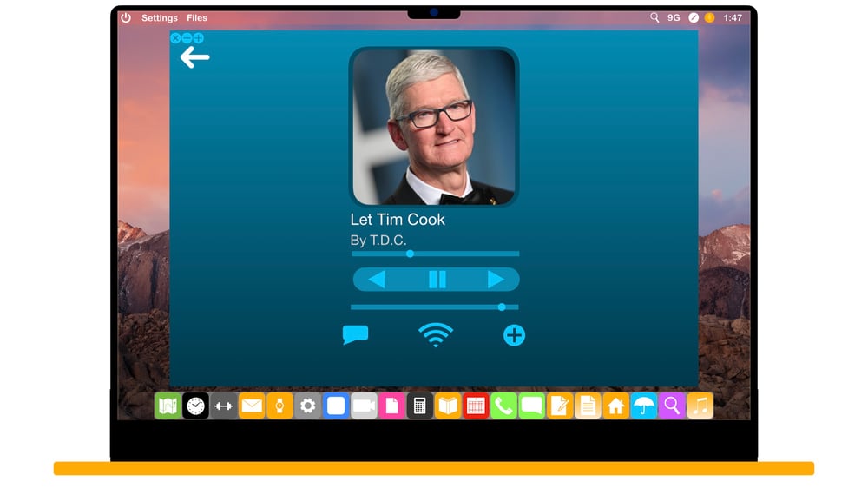Open the Files menu
This screenshot has height=488, width=868.
[196, 17]
